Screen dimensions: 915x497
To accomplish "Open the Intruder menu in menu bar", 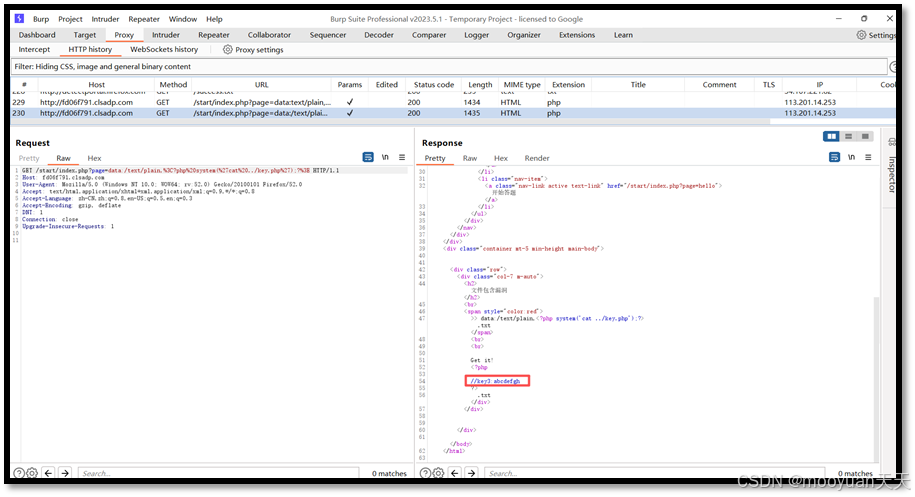I will 105,19.
